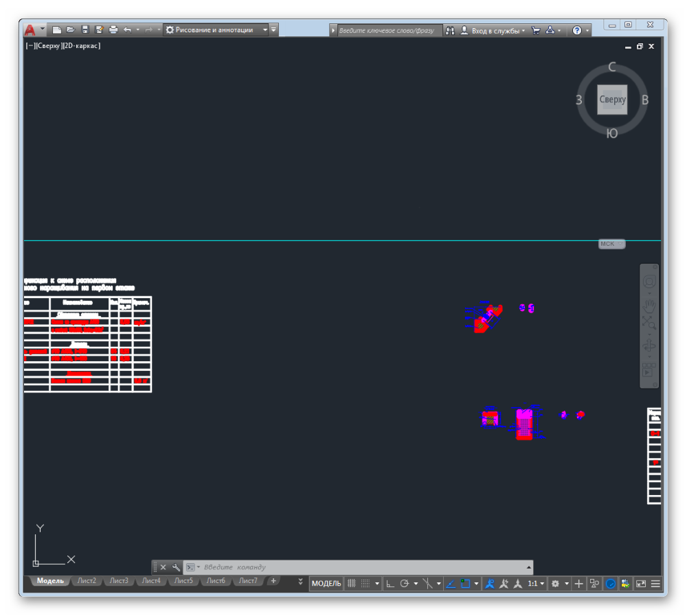Viewport: 687px width, 616px height.
Task: Click the МОДЕЛЬ space button in status bar
Action: coord(326,584)
